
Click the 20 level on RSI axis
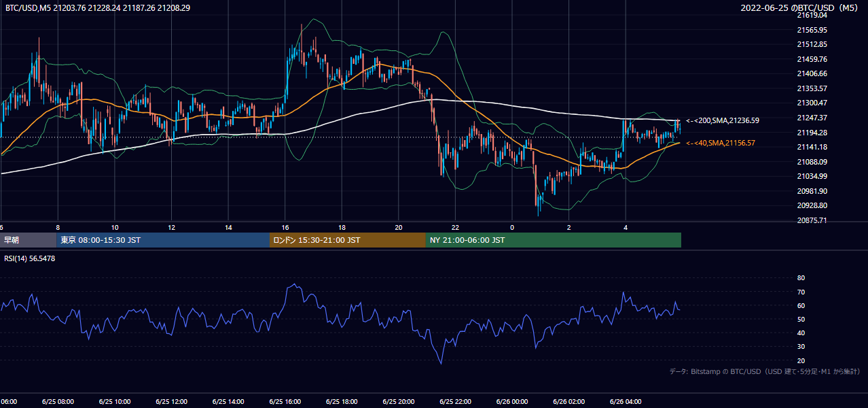pos(801,360)
